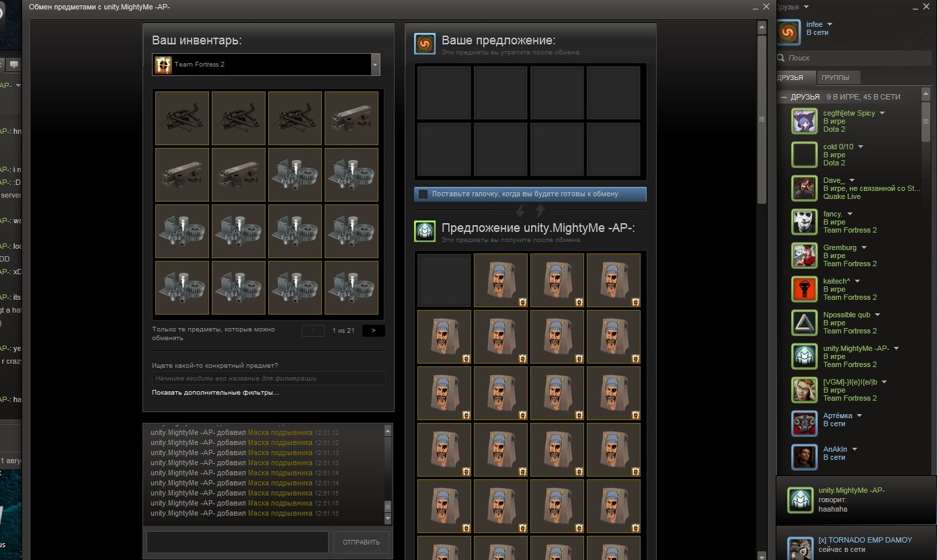Viewport: 937px width, 560px height.
Task: Click the item name filter field
Action: point(268,378)
